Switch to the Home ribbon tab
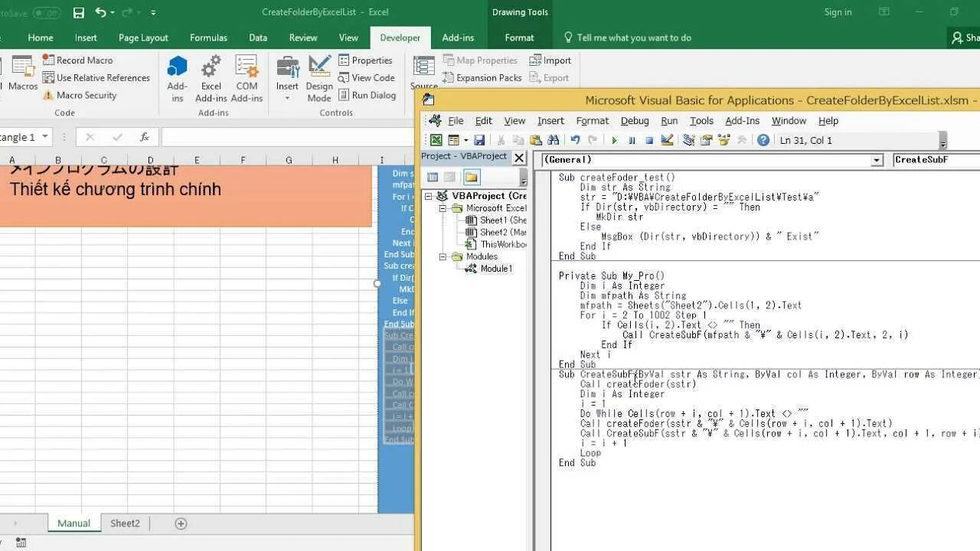Viewport: 980px width, 551px height. click(x=41, y=37)
